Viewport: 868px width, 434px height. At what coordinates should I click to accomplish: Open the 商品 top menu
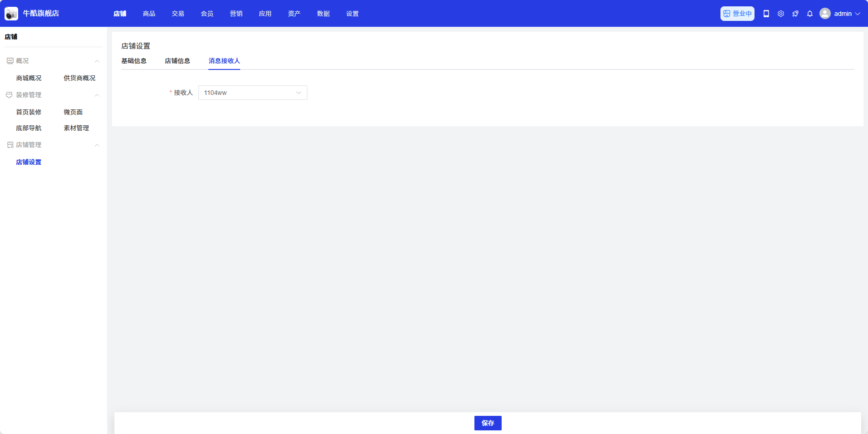(149, 14)
